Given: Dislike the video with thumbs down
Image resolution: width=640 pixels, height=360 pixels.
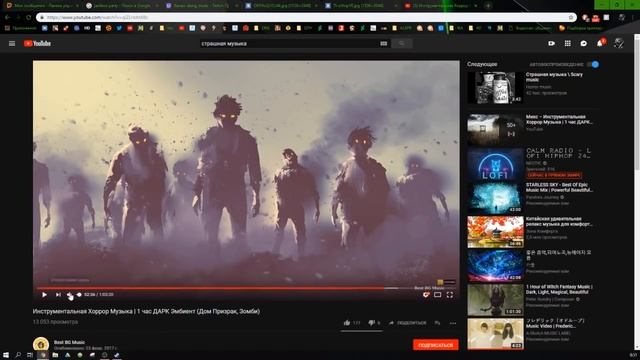Looking at the screenshot, I should click(x=371, y=323).
